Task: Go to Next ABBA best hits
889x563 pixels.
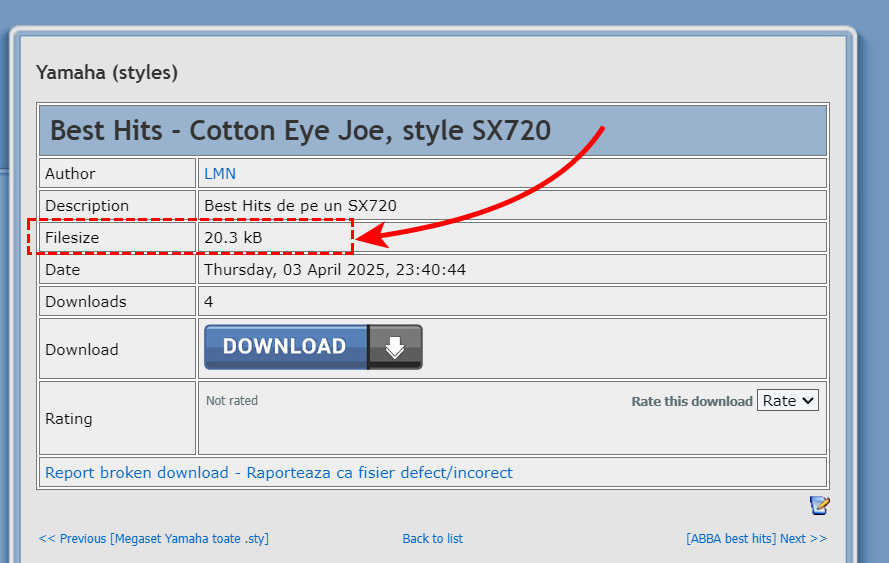Action: coord(756,538)
